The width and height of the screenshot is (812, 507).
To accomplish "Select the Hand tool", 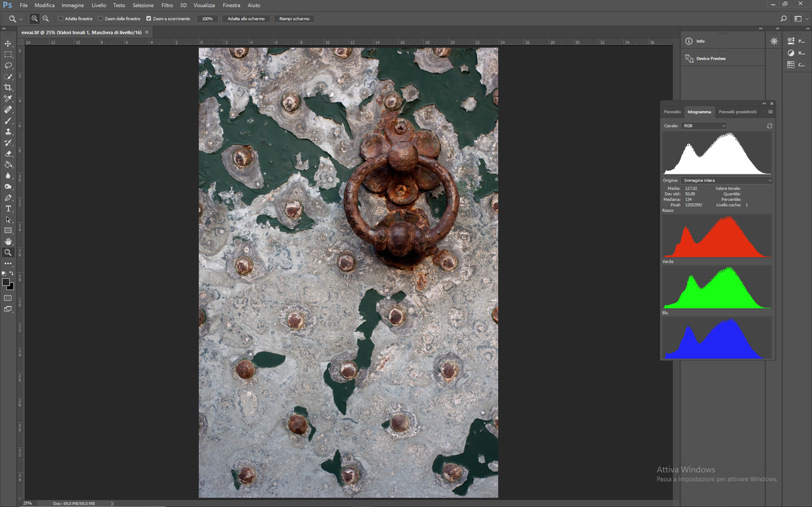I will point(8,242).
